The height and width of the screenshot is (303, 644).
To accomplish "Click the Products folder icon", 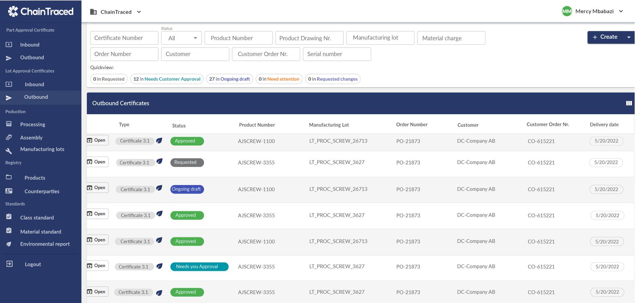I will (9, 177).
